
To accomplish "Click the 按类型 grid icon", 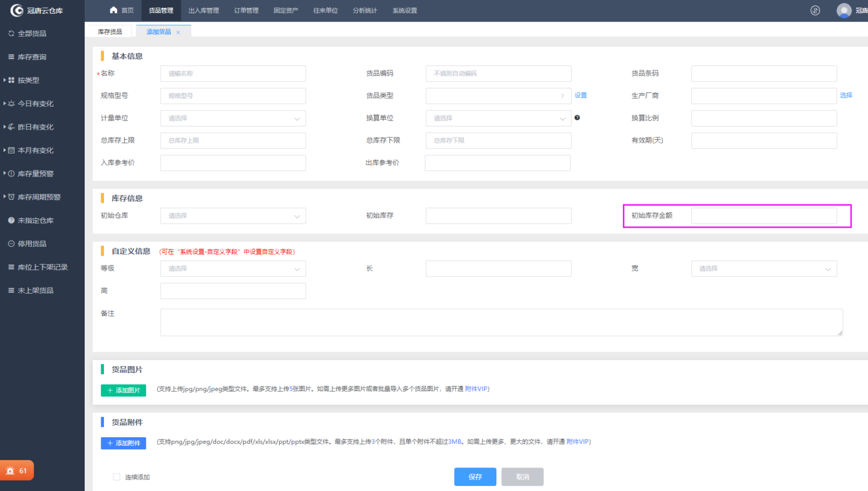I will 11,80.
